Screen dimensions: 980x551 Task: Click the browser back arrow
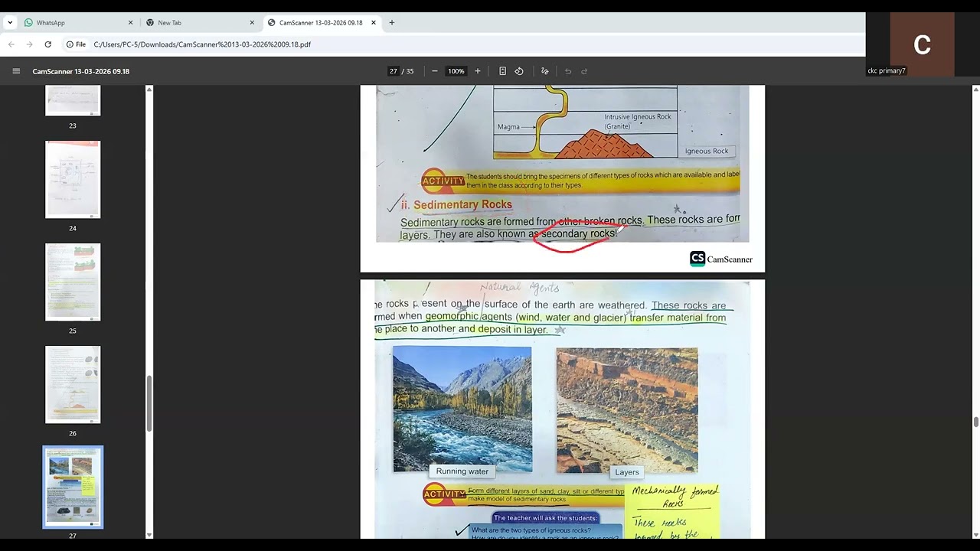[11, 44]
